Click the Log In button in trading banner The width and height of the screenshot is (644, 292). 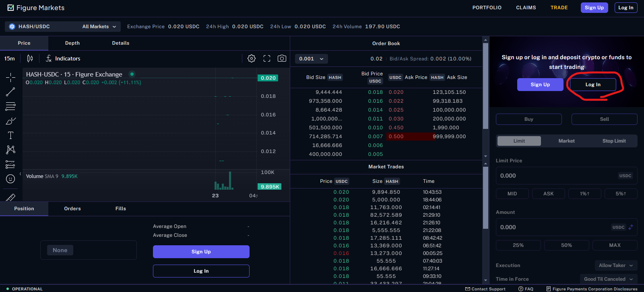(593, 85)
